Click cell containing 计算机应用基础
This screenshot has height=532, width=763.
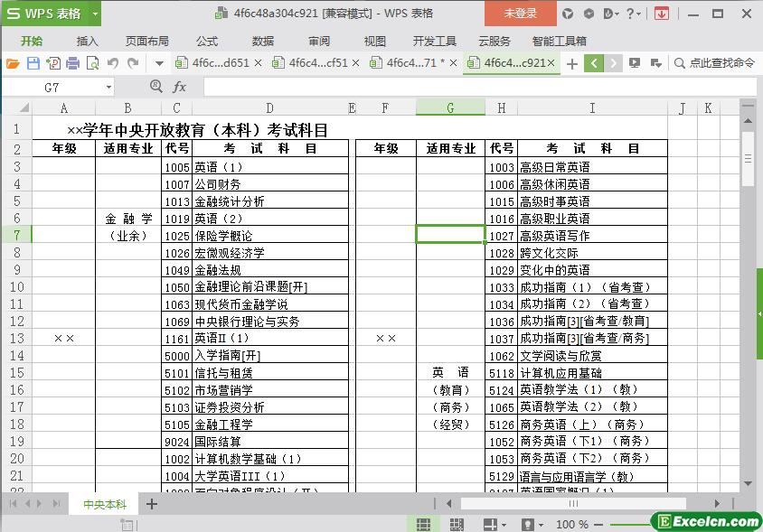click(592, 373)
